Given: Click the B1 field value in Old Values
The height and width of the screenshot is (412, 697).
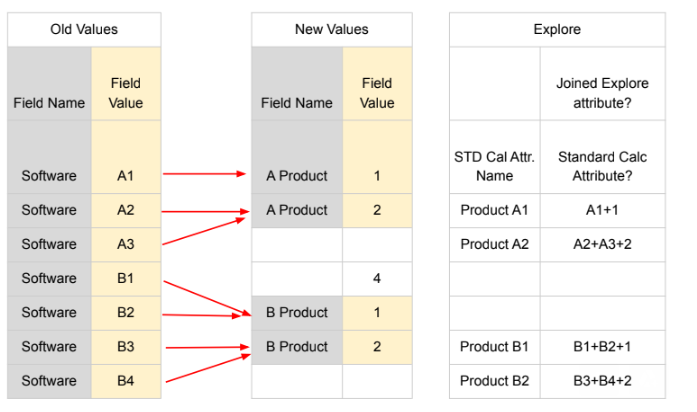Looking at the screenshot, I should [x=125, y=278].
